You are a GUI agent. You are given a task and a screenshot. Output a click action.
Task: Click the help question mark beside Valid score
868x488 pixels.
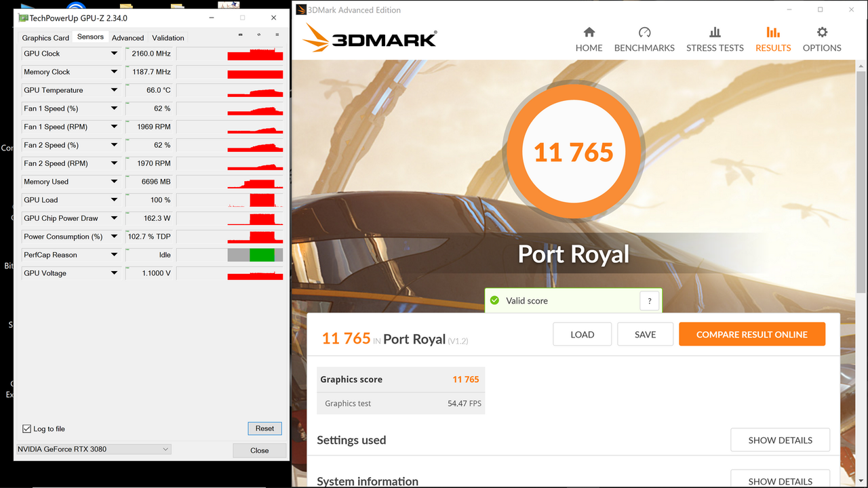[x=650, y=301]
